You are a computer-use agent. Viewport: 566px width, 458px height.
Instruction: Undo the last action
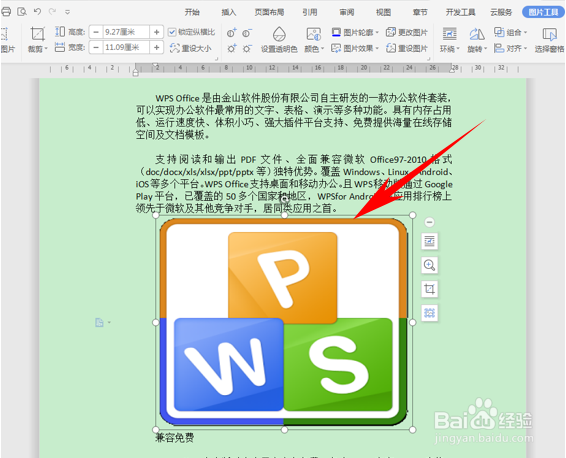coord(37,12)
